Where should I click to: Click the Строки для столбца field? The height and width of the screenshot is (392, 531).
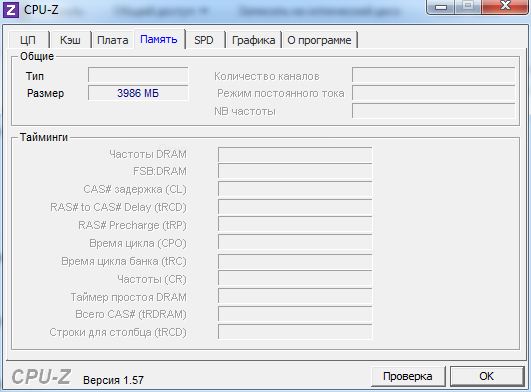(x=295, y=332)
